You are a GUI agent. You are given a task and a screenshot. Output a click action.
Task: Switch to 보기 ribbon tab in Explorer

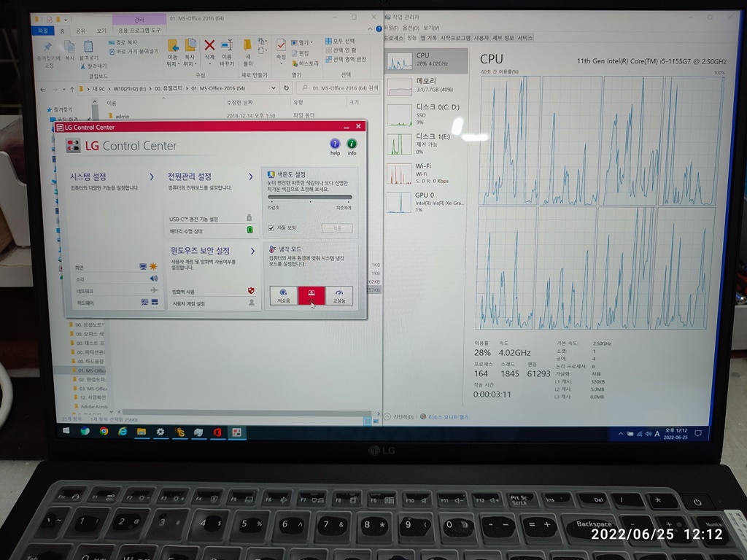click(x=101, y=31)
